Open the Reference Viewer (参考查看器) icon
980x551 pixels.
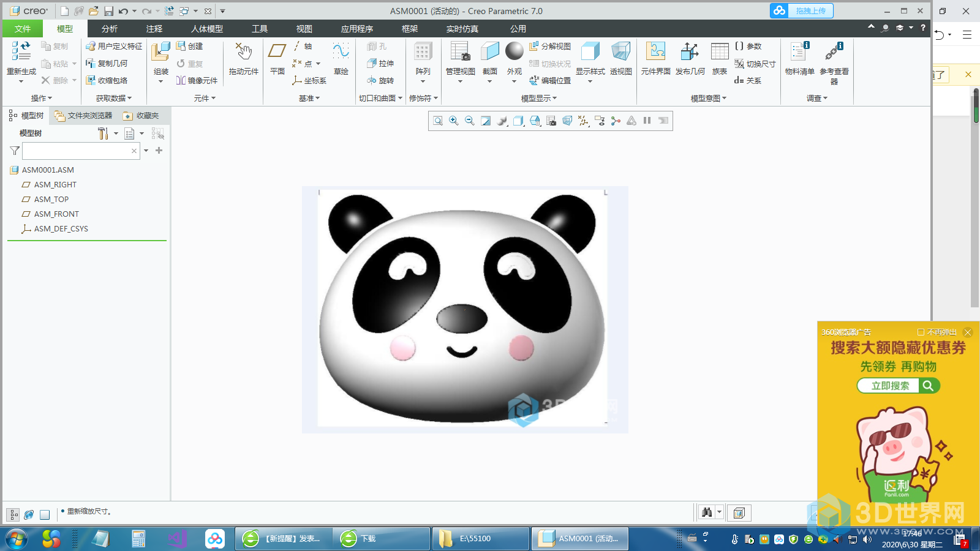tap(834, 51)
